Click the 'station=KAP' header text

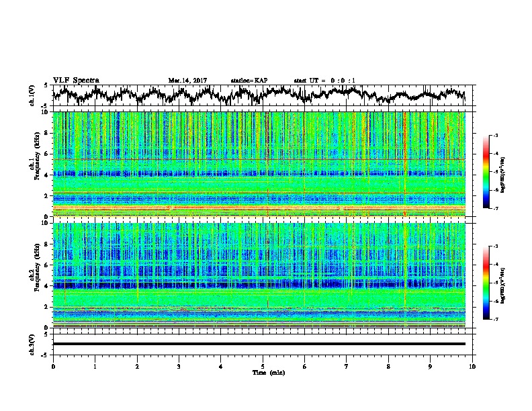click(x=249, y=81)
